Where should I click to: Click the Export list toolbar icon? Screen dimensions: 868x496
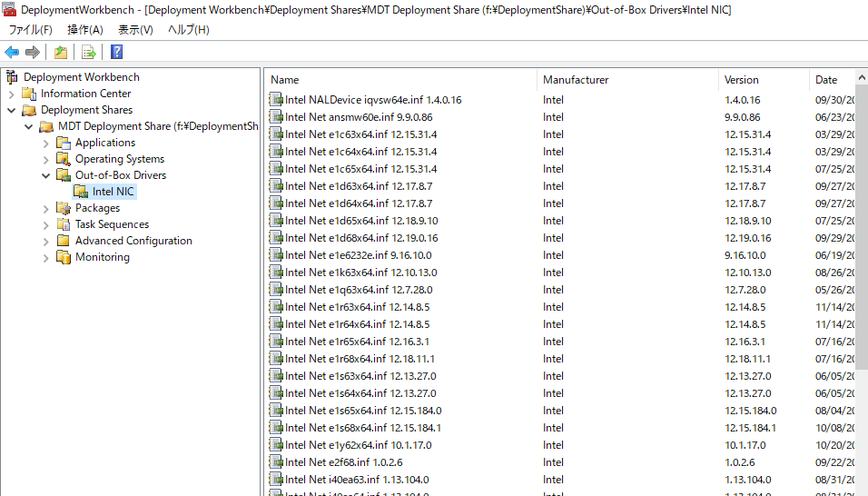[89, 52]
